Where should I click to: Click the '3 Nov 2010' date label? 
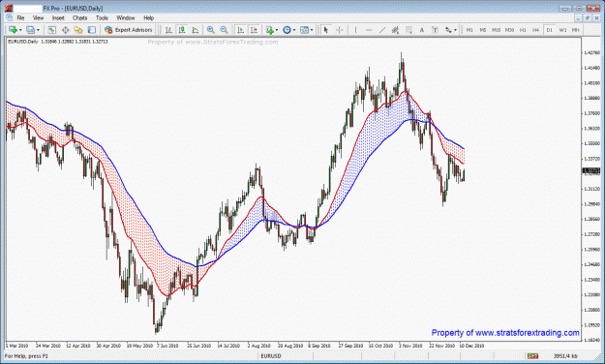coord(410,346)
